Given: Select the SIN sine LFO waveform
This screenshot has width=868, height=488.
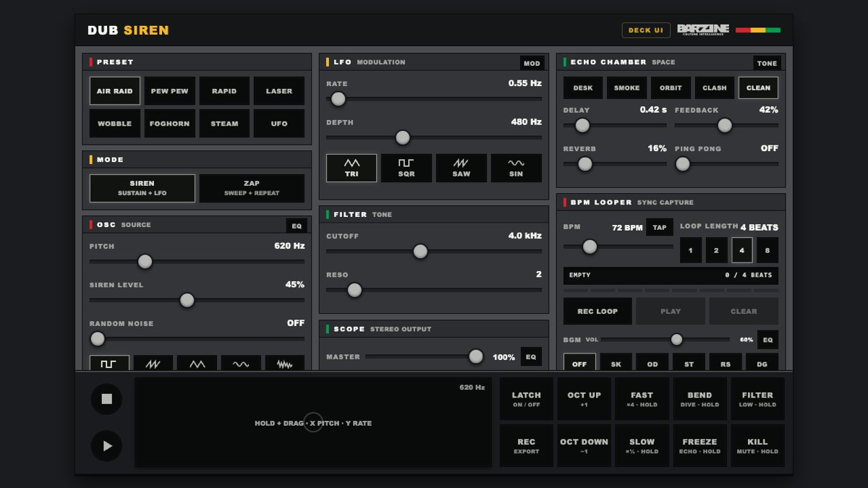Looking at the screenshot, I should (x=516, y=168).
